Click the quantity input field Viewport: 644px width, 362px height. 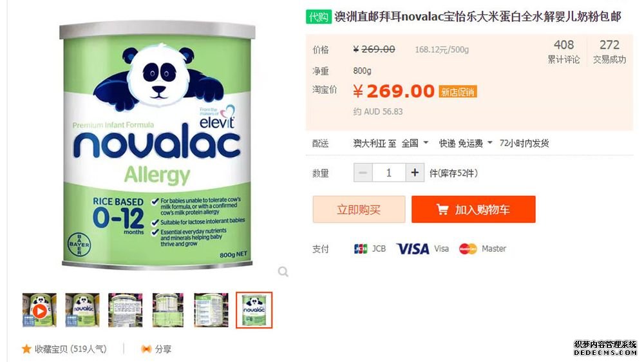click(389, 173)
